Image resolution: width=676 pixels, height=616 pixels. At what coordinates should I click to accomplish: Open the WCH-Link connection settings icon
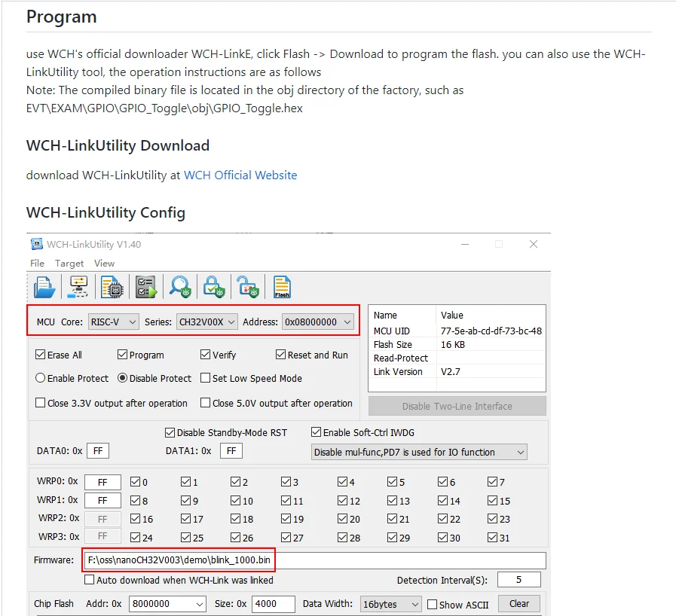pos(78,288)
